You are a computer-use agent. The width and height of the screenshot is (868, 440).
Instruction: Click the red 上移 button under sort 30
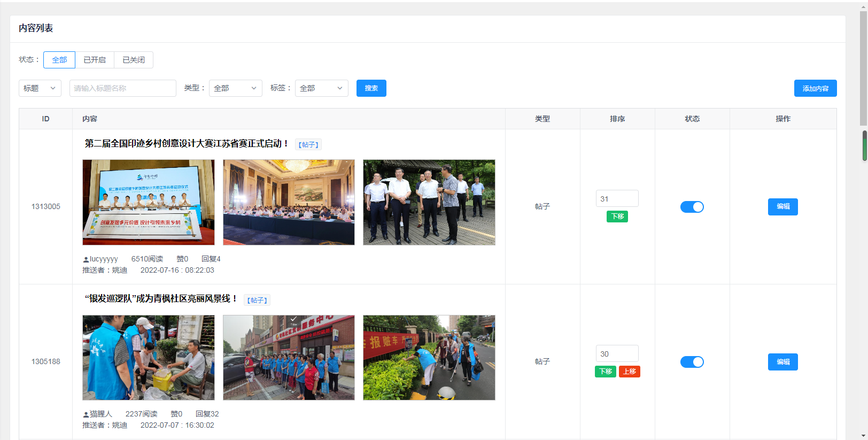pyautogui.click(x=630, y=372)
